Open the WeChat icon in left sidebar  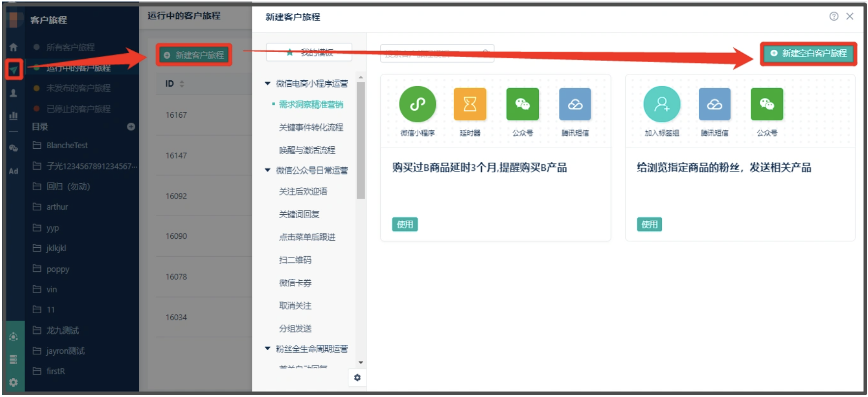(13, 148)
